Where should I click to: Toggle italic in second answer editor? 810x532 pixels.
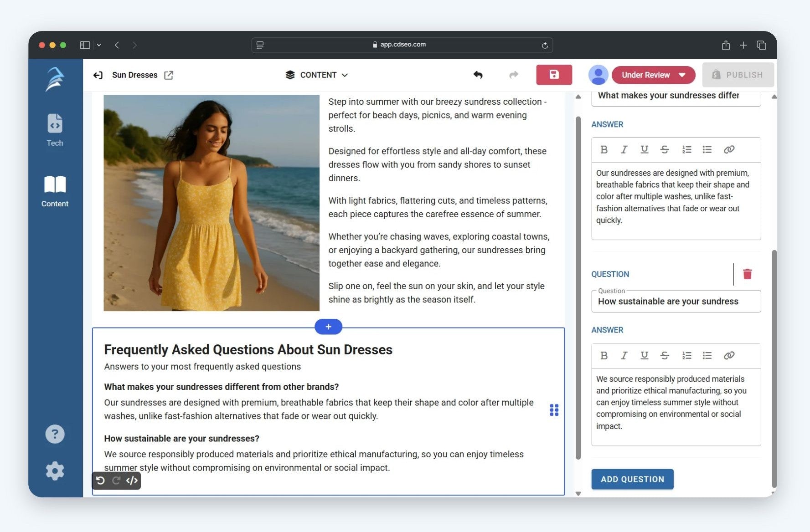pyautogui.click(x=624, y=355)
